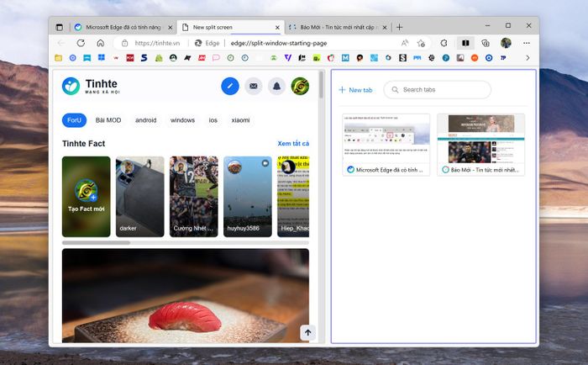The image size is (588, 365).
Task: Expand the favorites bar overflow chevron
Action: tap(528, 58)
